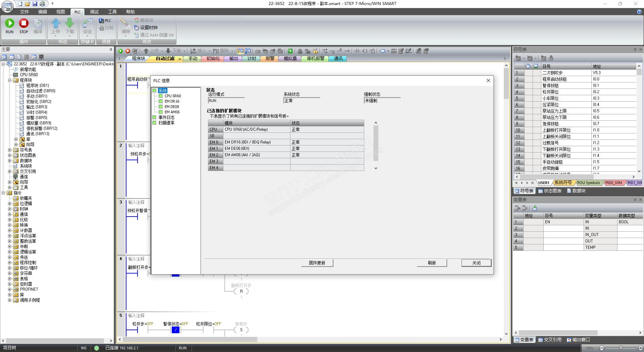This screenshot has height=352, width=644.
Task: Click the communications icon in project tree toolbar
Action: click(41, 57)
